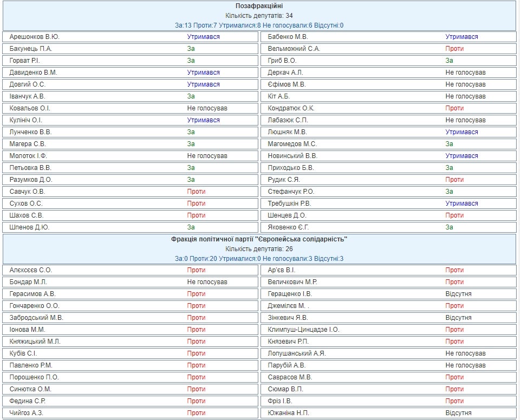Click the name Стефанчук Р.О.
The height and width of the screenshot is (420, 521).
click(291, 192)
